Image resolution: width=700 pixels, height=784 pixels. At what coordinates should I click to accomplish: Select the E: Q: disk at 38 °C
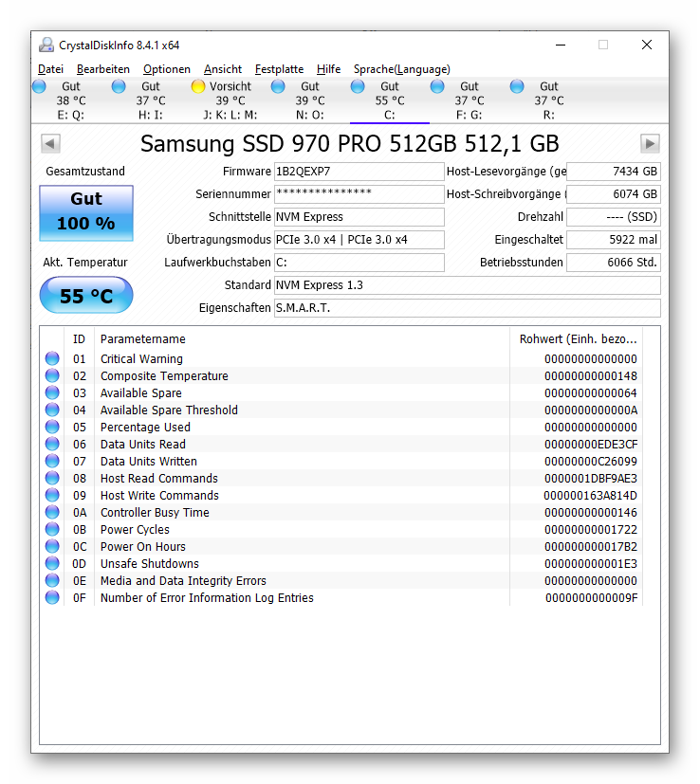click(70, 100)
